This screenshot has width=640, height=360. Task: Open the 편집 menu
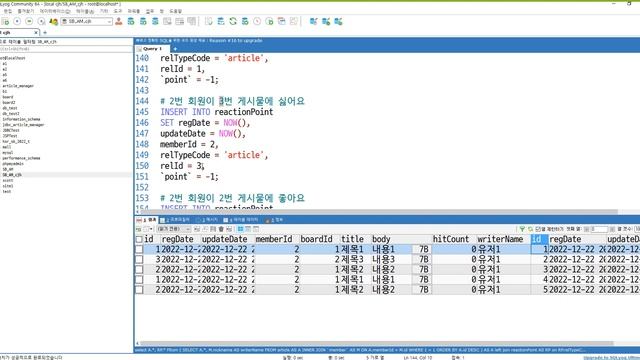(x=8, y=11)
